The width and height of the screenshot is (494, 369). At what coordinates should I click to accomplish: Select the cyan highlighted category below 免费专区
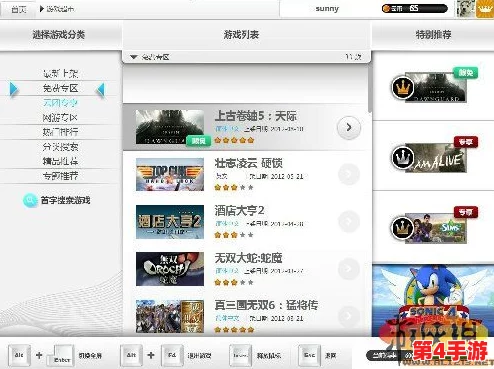[x=60, y=103]
